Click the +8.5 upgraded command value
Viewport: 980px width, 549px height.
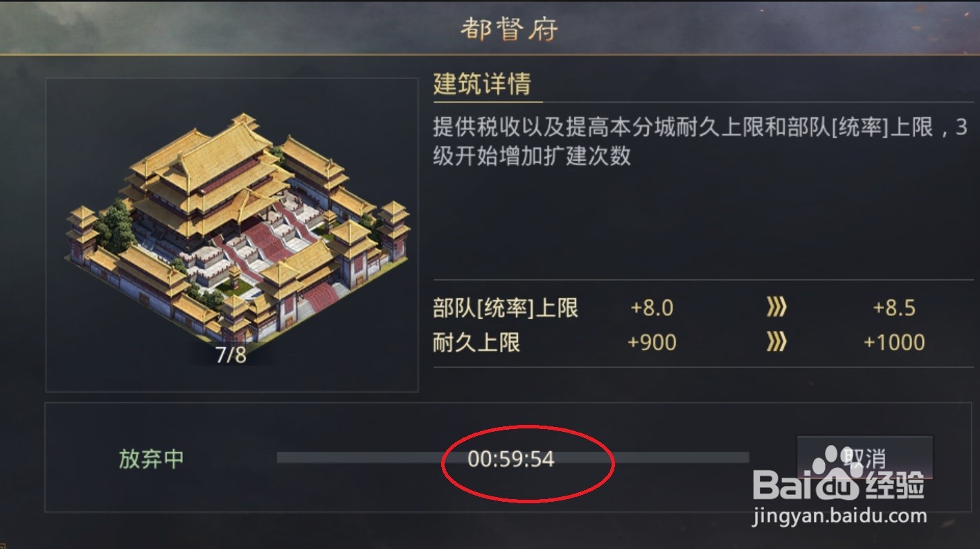coord(894,308)
